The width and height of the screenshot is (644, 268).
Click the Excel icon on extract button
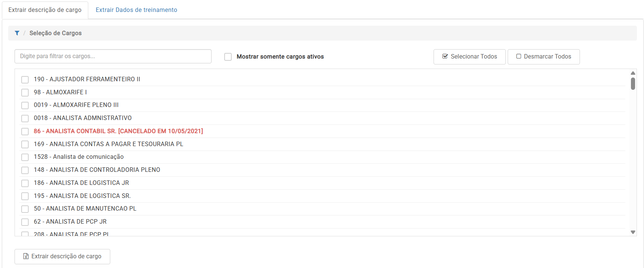(x=26, y=256)
